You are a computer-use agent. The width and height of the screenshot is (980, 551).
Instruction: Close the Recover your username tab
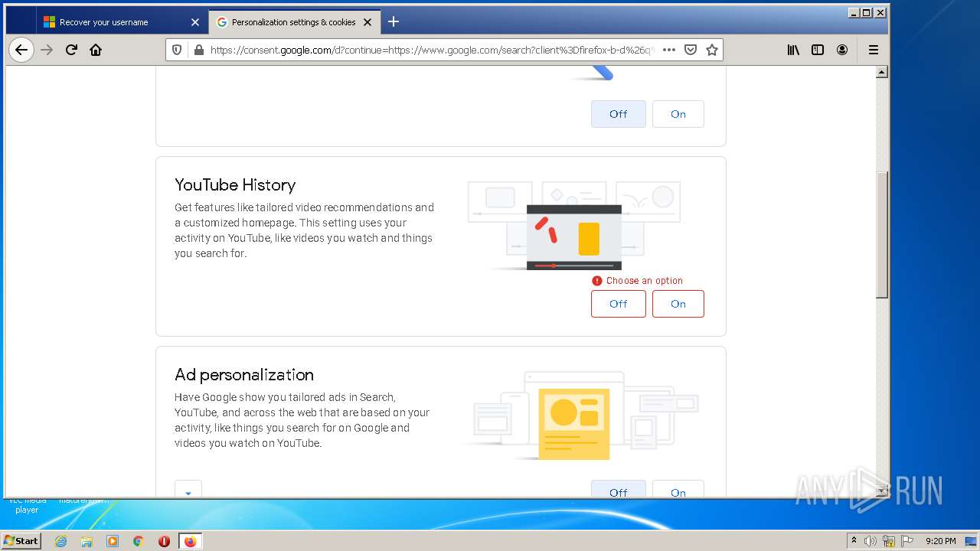coord(194,22)
